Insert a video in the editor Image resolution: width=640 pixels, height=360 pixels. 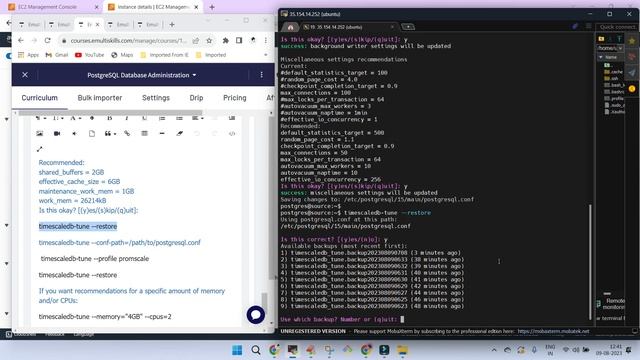coord(57,133)
